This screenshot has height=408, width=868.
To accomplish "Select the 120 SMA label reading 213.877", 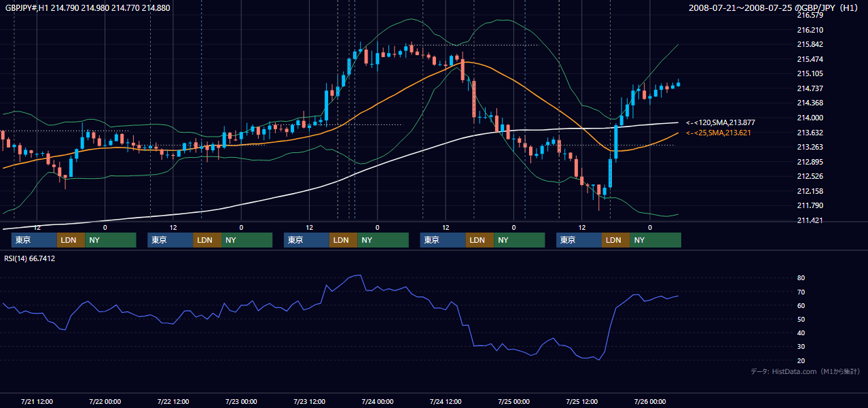I will (721, 122).
